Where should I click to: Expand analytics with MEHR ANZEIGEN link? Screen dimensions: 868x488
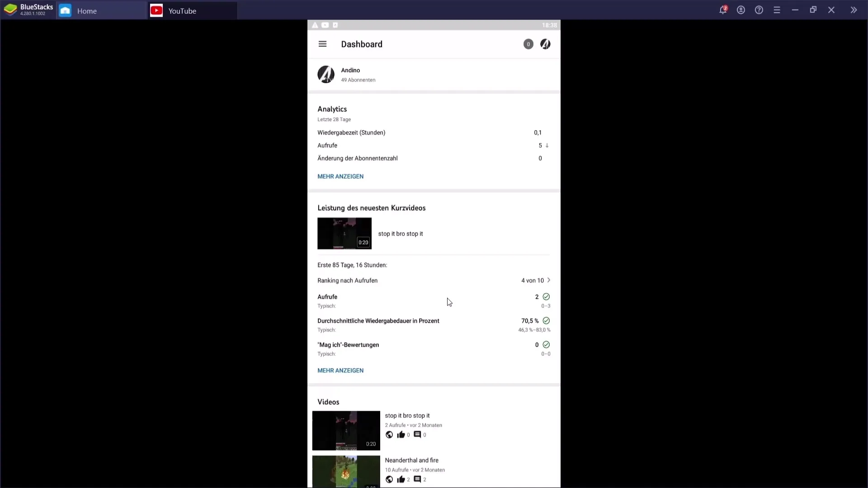[340, 176]
